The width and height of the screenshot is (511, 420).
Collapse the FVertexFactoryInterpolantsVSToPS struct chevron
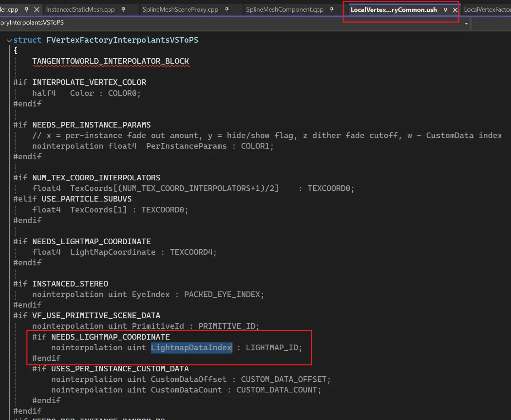9,40
